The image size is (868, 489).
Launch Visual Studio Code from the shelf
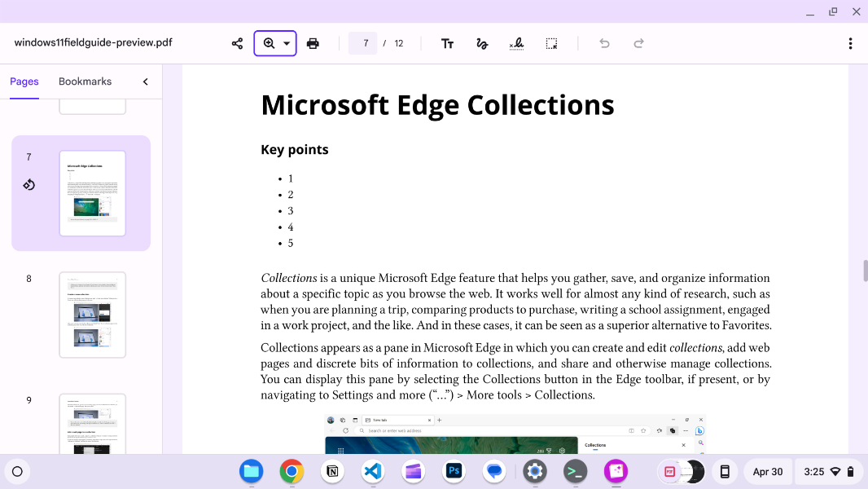(373, 471)
